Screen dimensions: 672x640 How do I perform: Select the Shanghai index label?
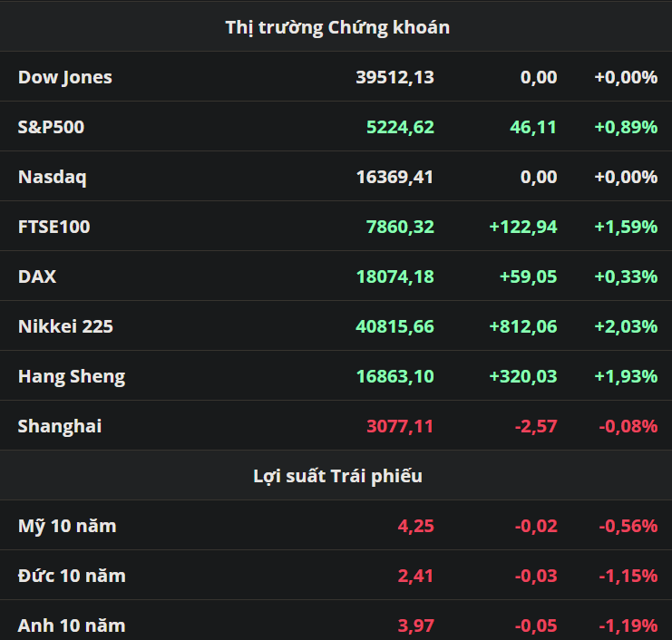[60, 426]
